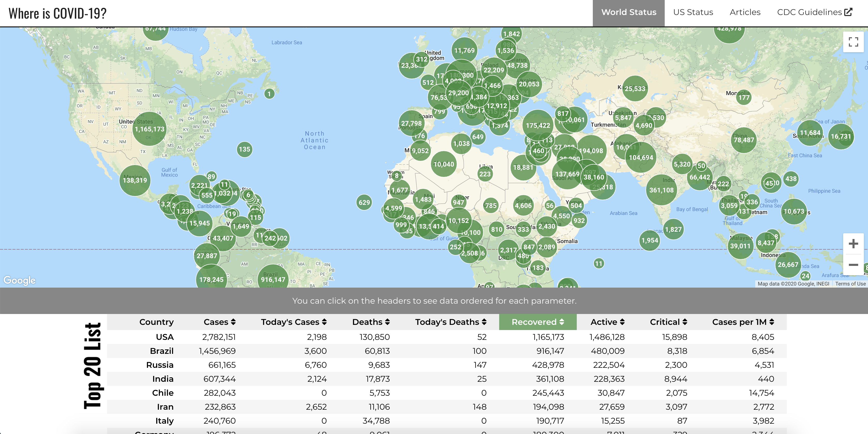Click the Brazil 916,147 map bubble
Image resolution: width=868 pixels, height=434 pixels.
pyautogui.click(x=273, y=279)
